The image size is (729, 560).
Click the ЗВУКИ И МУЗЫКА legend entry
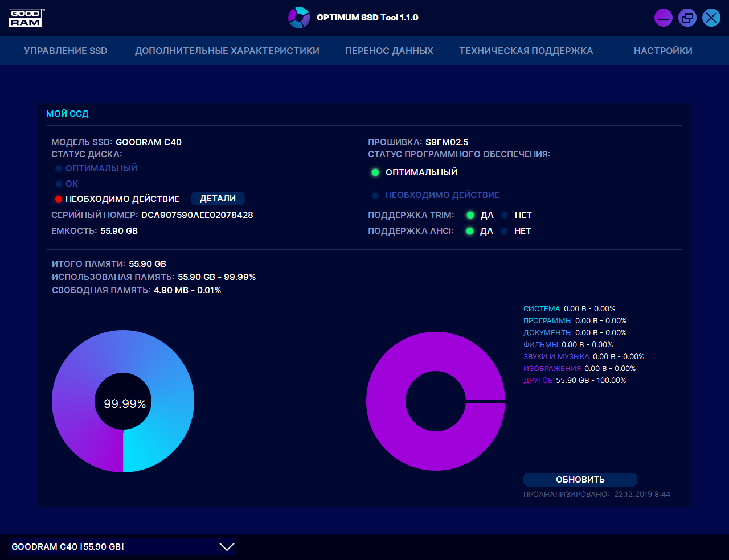pos(584,357)
